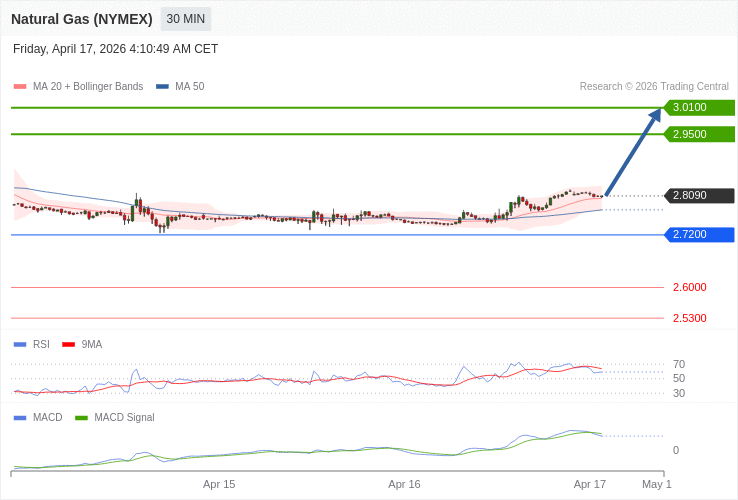Select the 2.9500 green resistance price tag
This screenshot has height=500, width=738.
[699, 134]
